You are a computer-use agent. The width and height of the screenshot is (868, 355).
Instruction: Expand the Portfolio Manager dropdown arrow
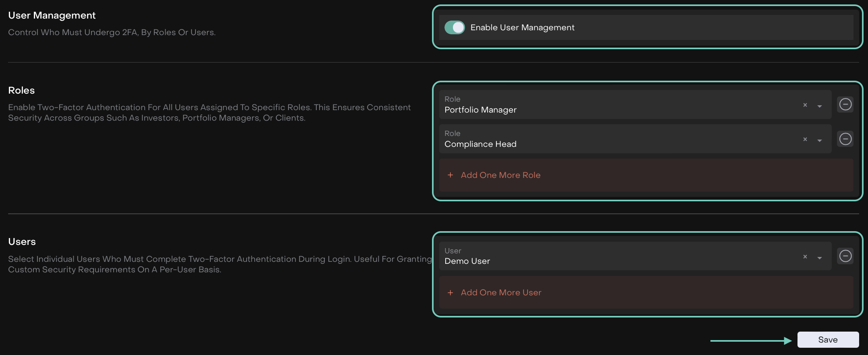click(x=819, y=106)
